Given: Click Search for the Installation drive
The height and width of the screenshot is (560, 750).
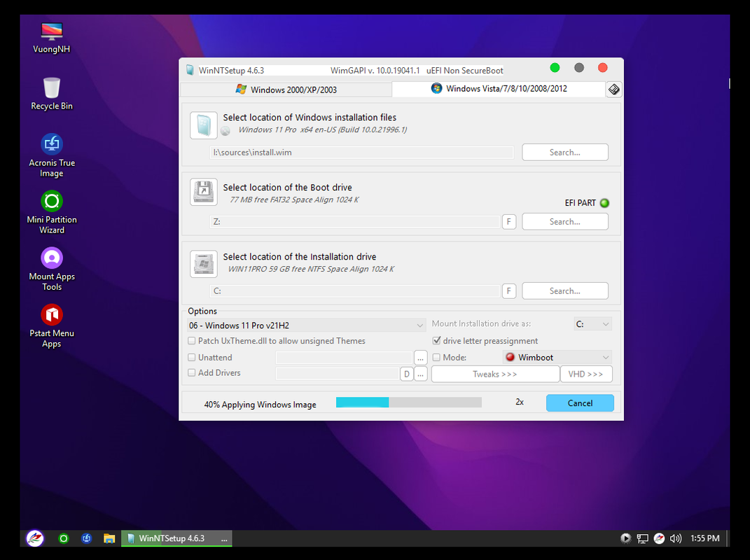Looking at the screenshot, I should pyautogui.click(x=565, y=290).
